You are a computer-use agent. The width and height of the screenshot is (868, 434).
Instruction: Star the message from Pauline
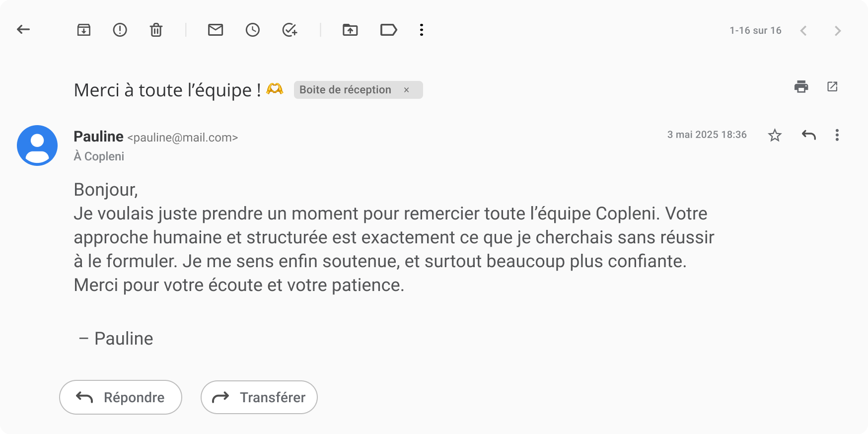775,135
